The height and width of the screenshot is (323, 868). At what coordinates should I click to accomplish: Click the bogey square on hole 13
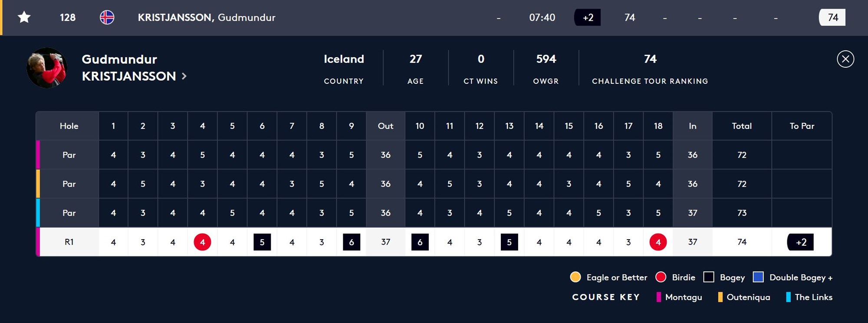click(x=509, y=242)
